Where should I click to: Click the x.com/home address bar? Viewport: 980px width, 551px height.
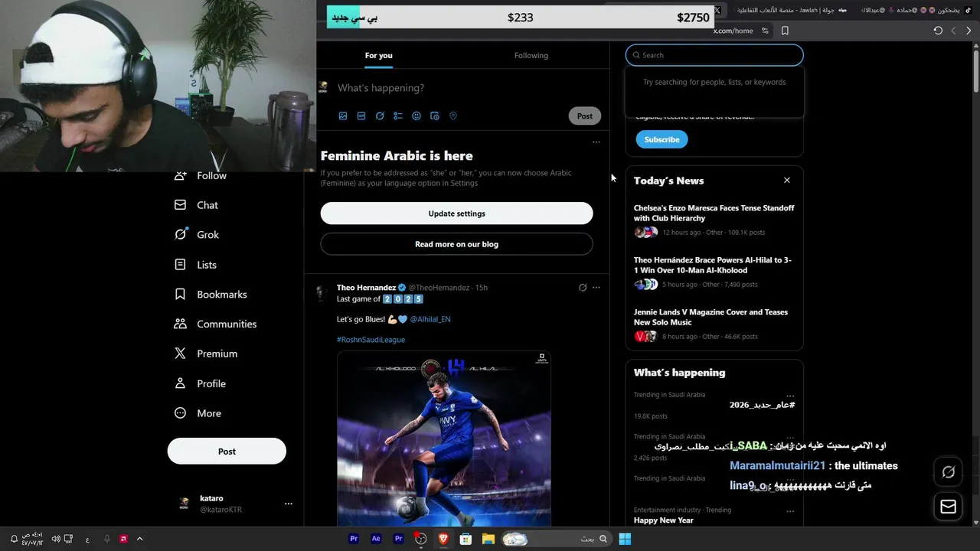(733, 31)
